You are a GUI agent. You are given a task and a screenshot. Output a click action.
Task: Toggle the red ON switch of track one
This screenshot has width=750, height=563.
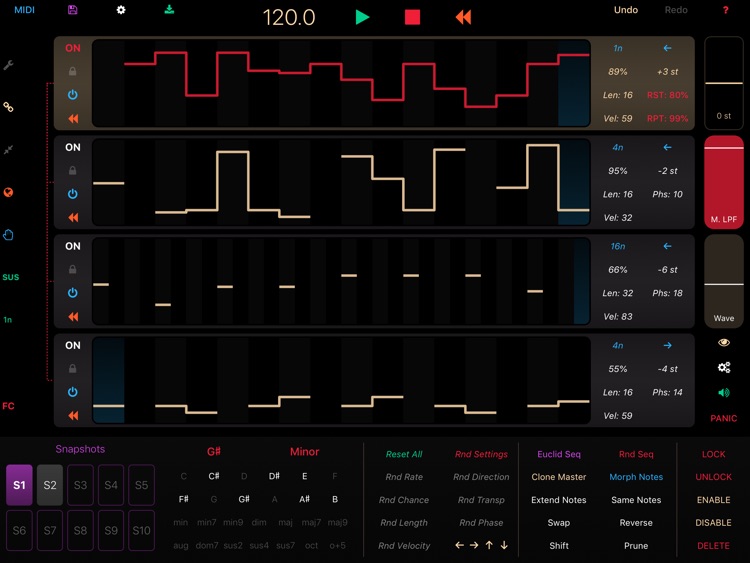coord(73,48)
